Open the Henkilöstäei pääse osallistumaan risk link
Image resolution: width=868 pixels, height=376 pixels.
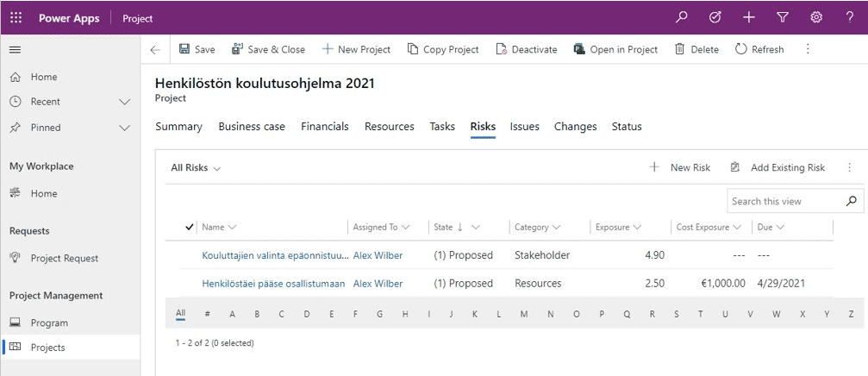tap(273, 284)
